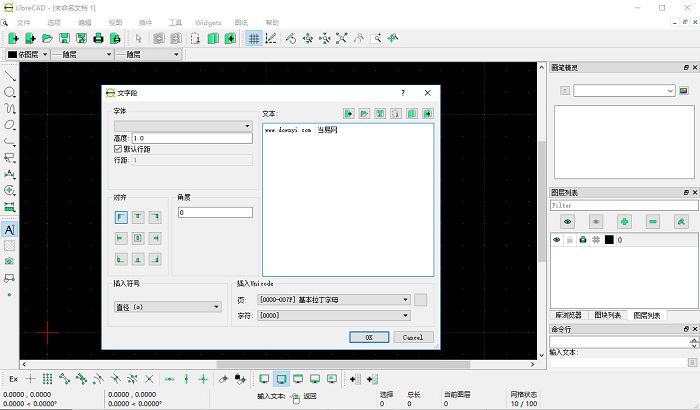The height and width of the screenshot is (410, 700).
Task: Click the add layer green plus icon
Action: [x=624, y=221]
